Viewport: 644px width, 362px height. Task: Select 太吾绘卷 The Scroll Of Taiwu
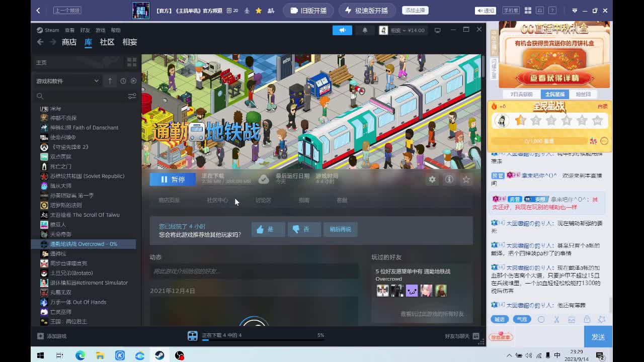85,215
